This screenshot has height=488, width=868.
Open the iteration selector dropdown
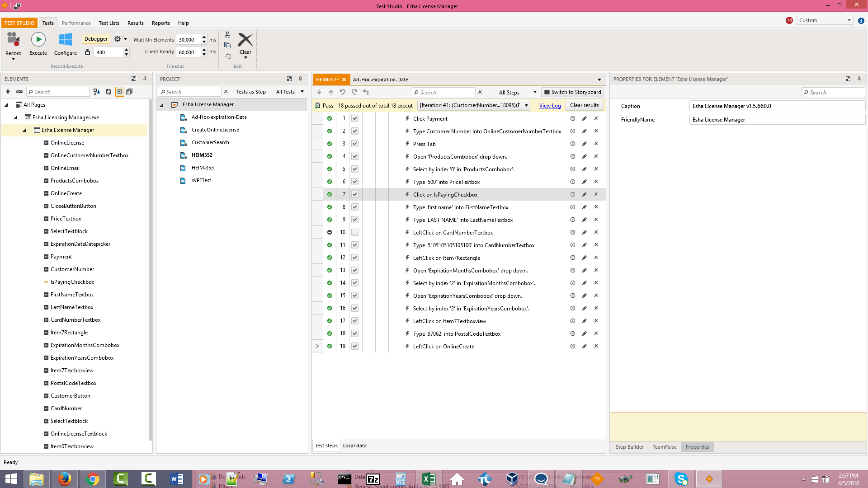click(x=526, y=105)
